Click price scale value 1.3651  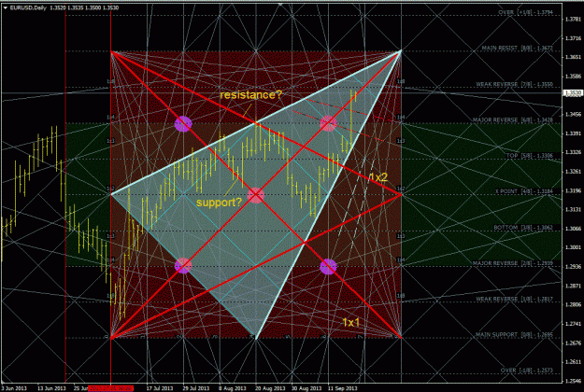pos(573,57)
